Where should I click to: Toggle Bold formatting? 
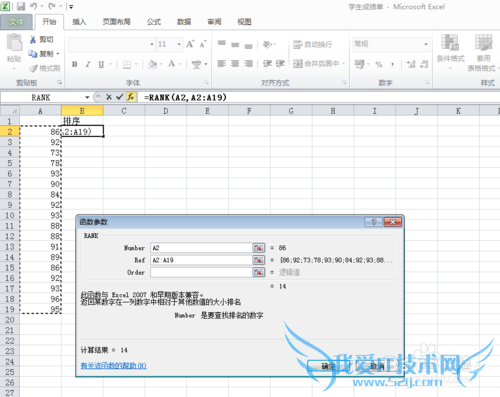click(x=75, y=64)
